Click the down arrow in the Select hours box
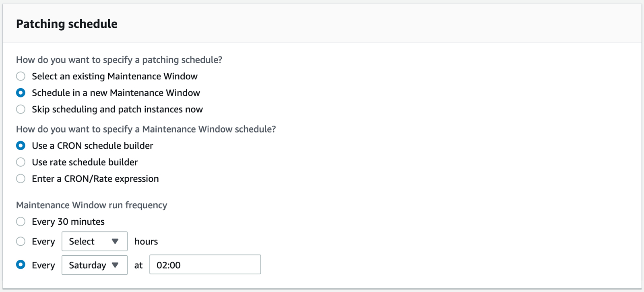This screenshot has height=292, width=644. pos(115,241)
